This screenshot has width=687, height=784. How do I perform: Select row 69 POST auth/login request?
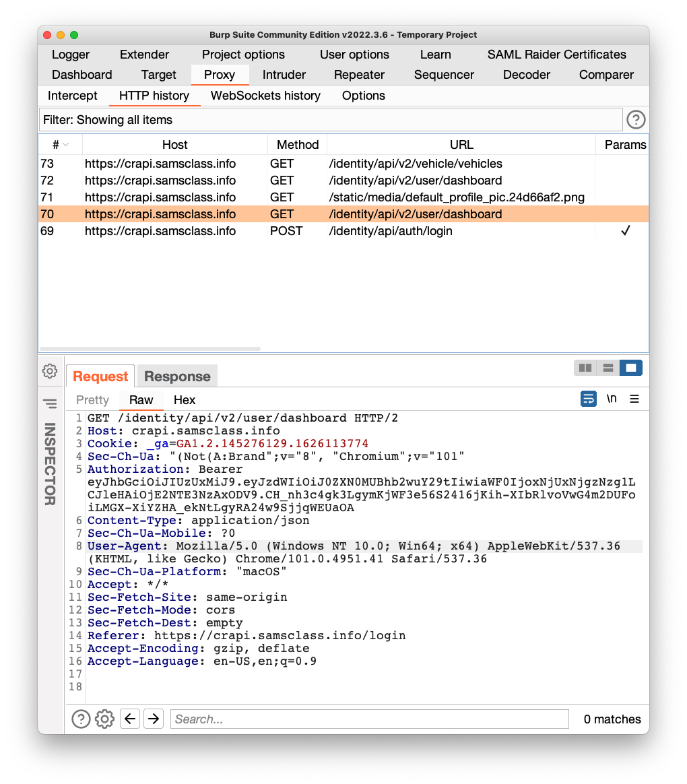tap(343, 231)
